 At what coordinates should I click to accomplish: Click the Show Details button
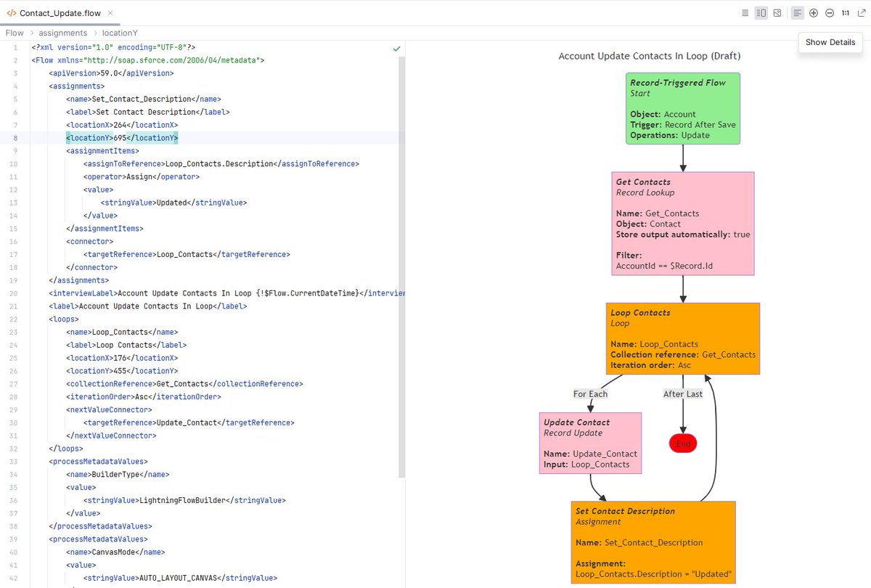830,42
